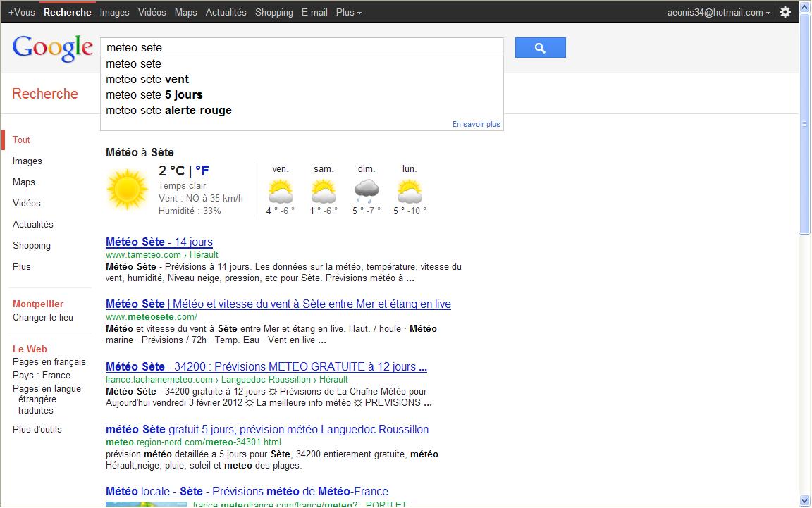Viewport: 812px width, 508px height.
Task: Click 'Humidité : 33%' text
Action: pos(190,211)
